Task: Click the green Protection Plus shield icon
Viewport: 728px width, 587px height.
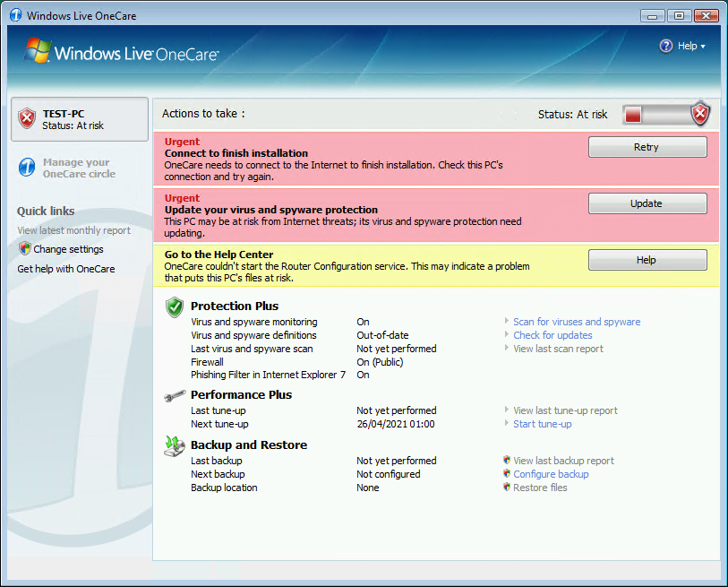Action: (x=175, y=307)
